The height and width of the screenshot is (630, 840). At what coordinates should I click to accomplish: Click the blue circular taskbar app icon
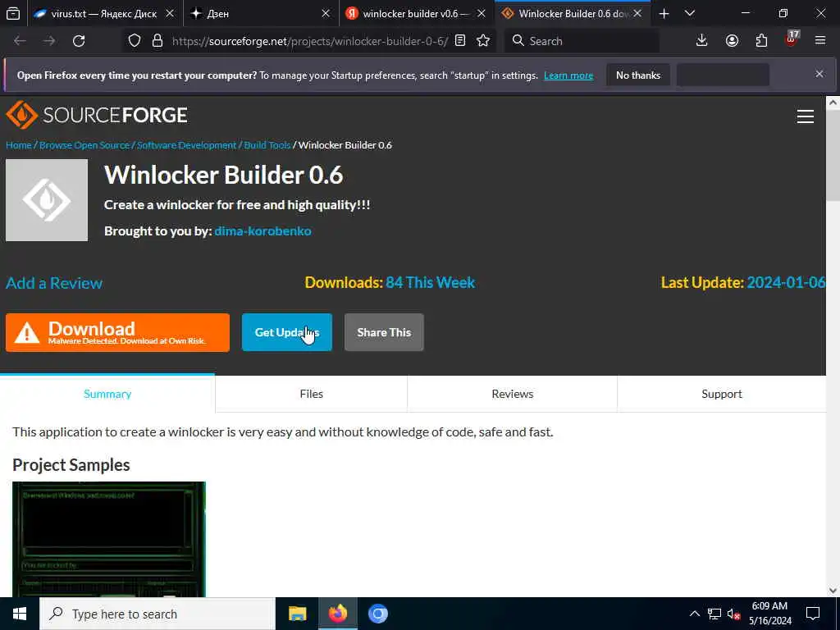377,614
